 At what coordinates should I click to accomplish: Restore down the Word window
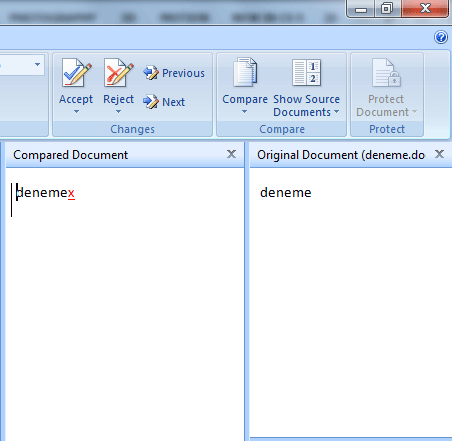click(x=387, y=8)
